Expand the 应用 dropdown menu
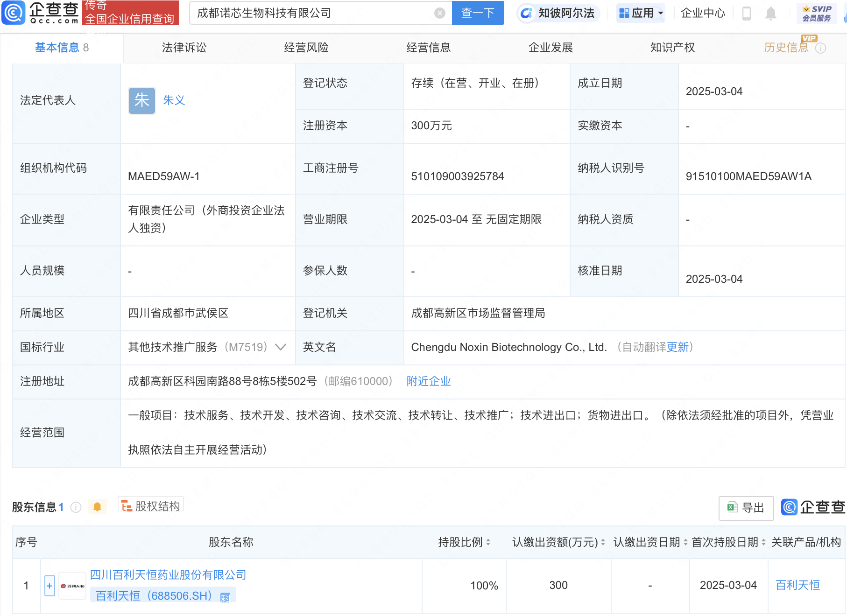This screenshot has width=847, height=616. pos(641,13)
